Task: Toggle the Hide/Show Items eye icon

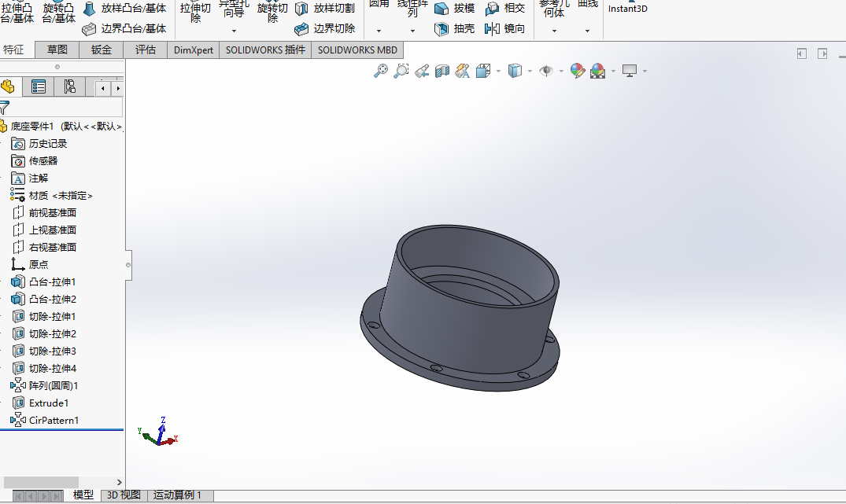Action: pyautogui.click(x=546, y=71)
